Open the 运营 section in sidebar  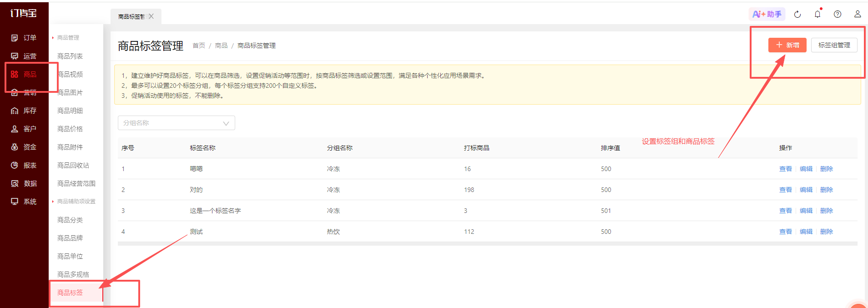tap(24, 56)
